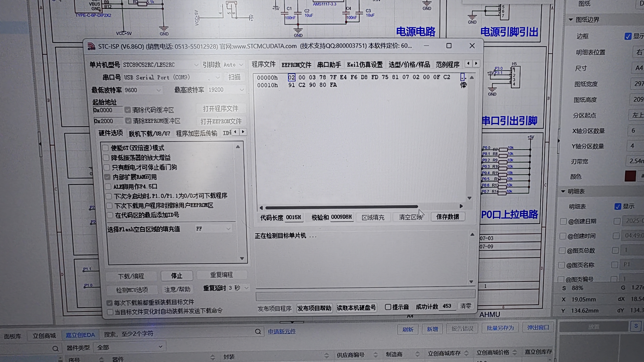
Task: Click the STC-ISP logo icon in title bar
Action: [91, 46]
